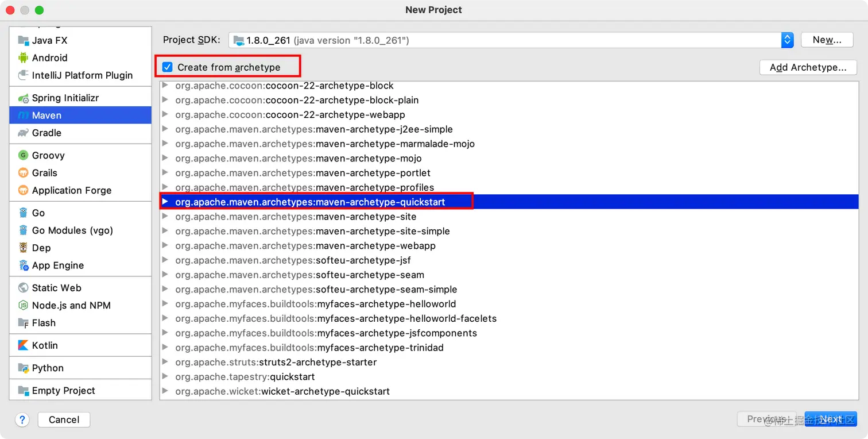868x439 pixels.
Task: Click the Application Forge icon
Action: point(24,190)
